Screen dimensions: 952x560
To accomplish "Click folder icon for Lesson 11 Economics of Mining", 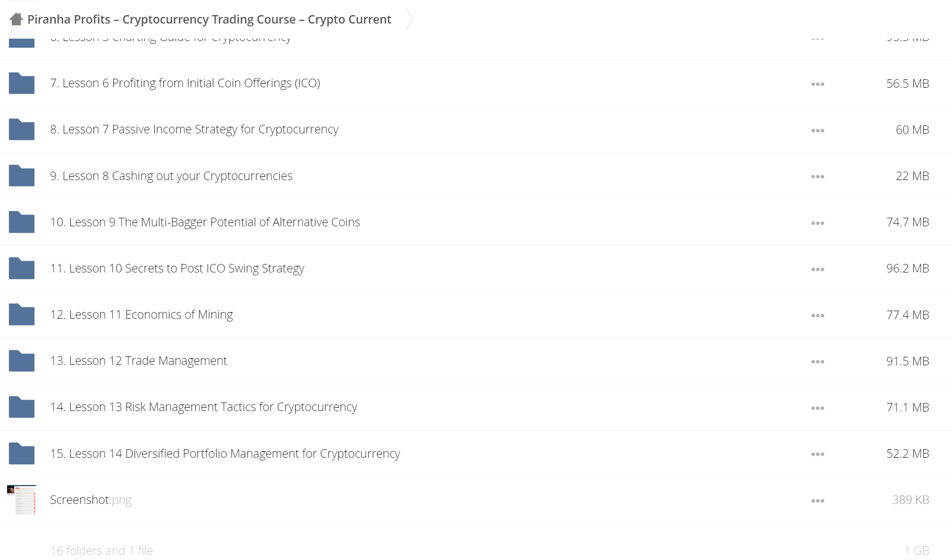I will point(22,314).
